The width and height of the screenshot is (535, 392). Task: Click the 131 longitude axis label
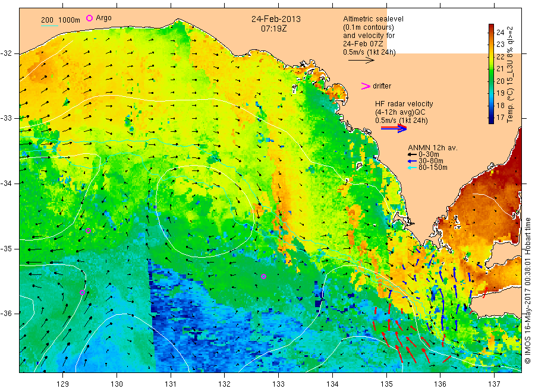171,384
